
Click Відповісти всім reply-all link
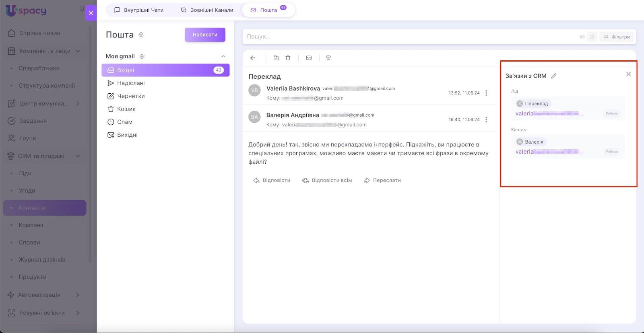327,180
